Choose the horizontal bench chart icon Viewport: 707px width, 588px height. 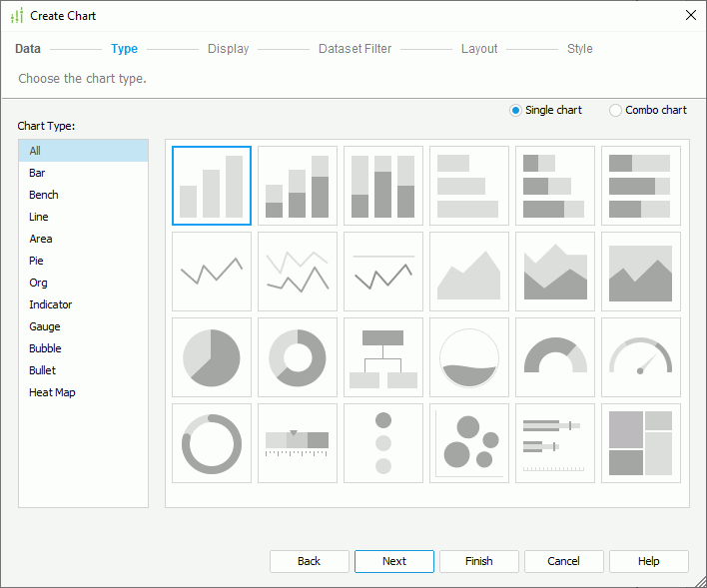(468, 186)
